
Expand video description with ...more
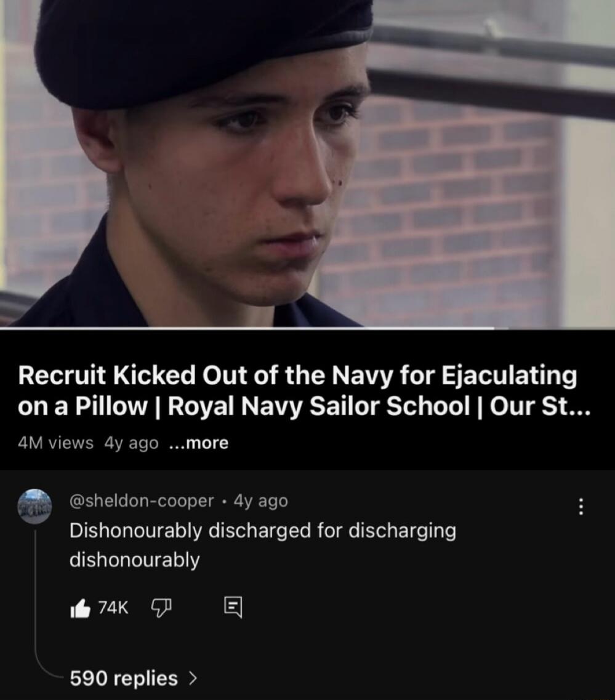point(199,443)
